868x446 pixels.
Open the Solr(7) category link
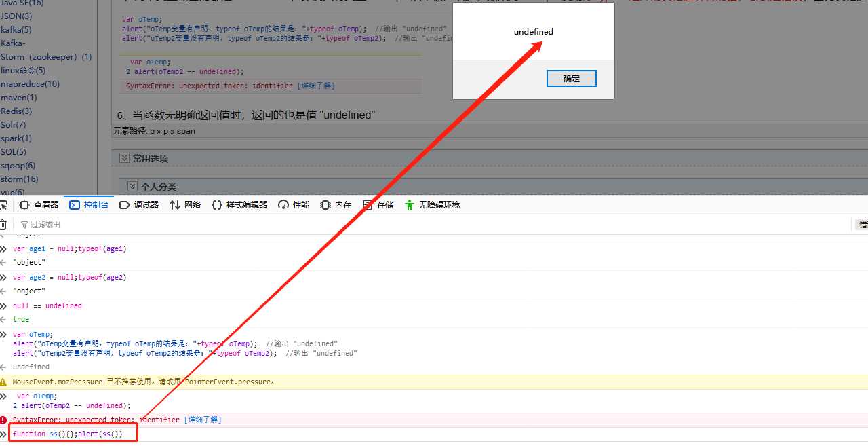point(14,125)
